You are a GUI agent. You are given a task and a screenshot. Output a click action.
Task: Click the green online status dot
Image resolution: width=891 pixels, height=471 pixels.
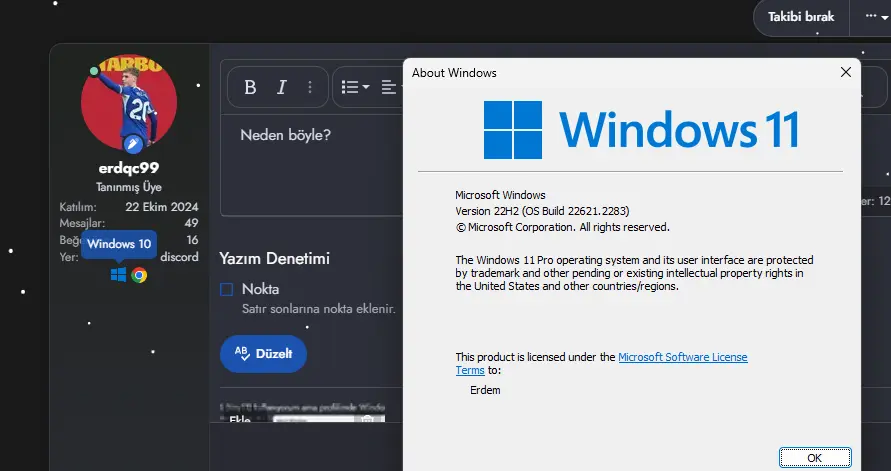tap(94, 71)
